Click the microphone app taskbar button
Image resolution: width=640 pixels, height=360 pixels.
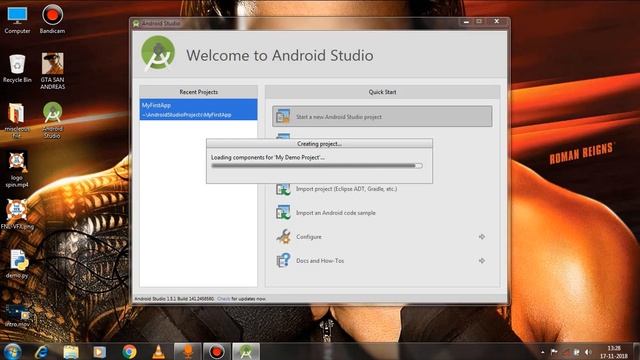point(187,352)
